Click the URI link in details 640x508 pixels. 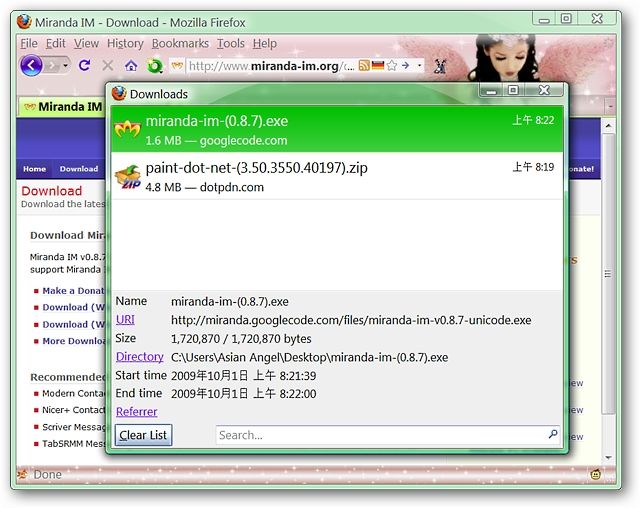click(125, 319)
